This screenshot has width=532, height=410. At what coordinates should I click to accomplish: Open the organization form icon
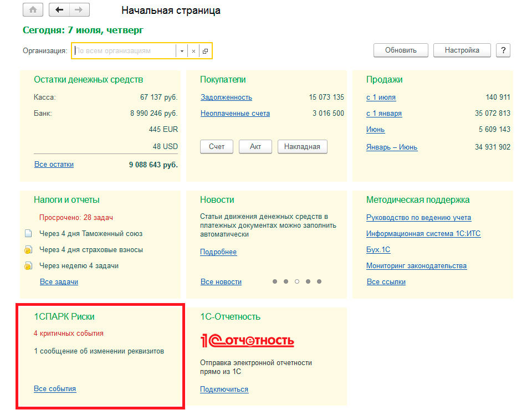[205, 51]
